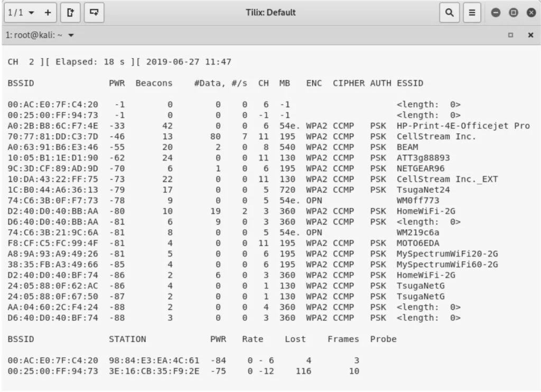Screen dimensions: 541x392
Task: Click the Tilix: Default title text
Action: (x=270, y=12)
